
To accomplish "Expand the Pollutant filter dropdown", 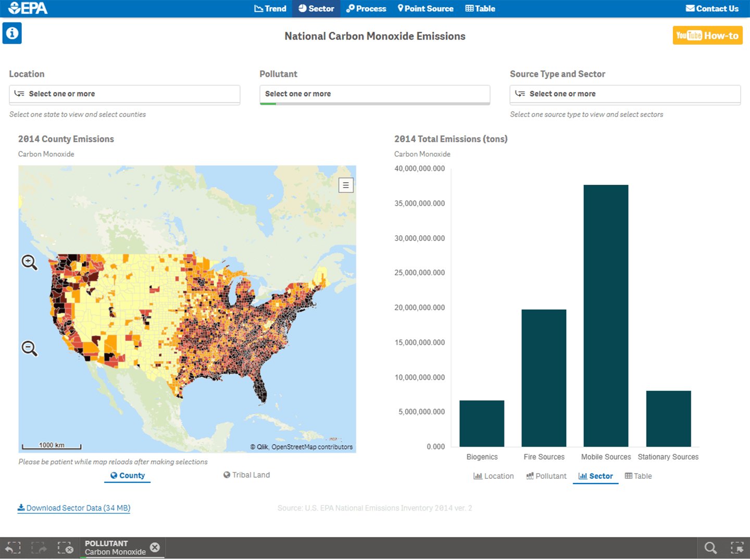I will tap(374, 94).
